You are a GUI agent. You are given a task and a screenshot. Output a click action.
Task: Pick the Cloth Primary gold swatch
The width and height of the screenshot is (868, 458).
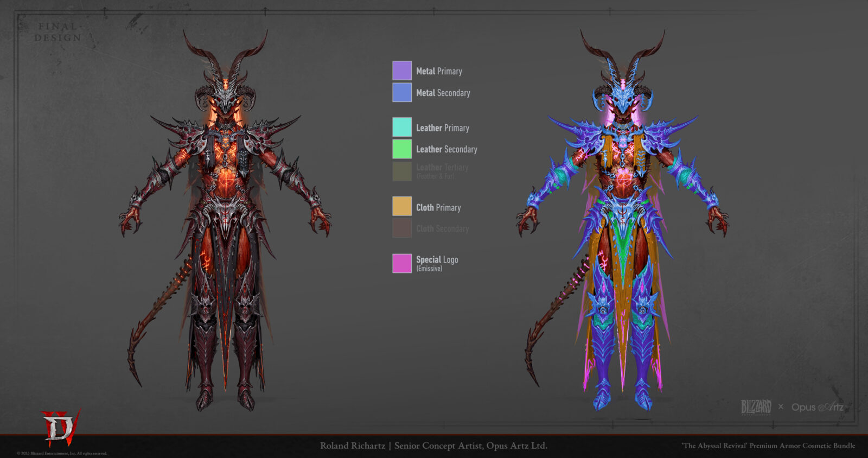[x=402, y=206]
